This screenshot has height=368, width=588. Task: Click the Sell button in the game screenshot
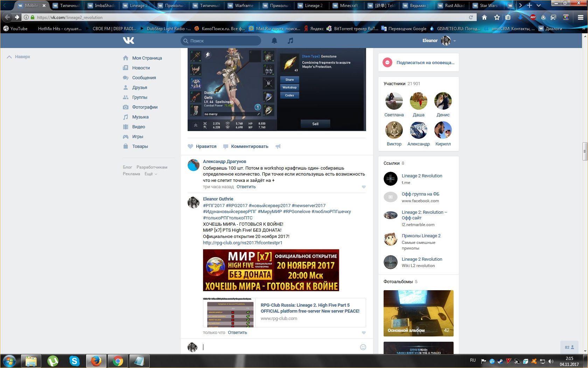pos(315,124)
